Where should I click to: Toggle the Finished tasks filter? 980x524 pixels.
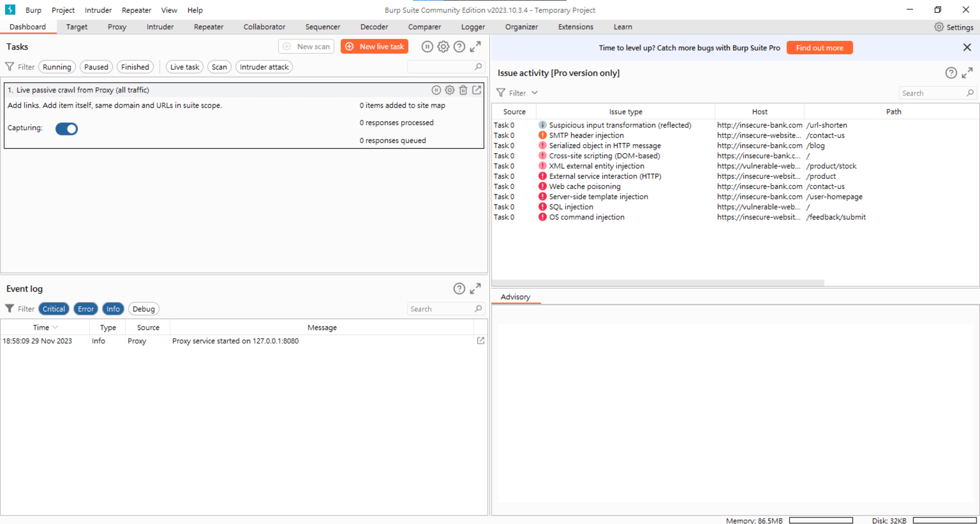click(x=135, y=67)
